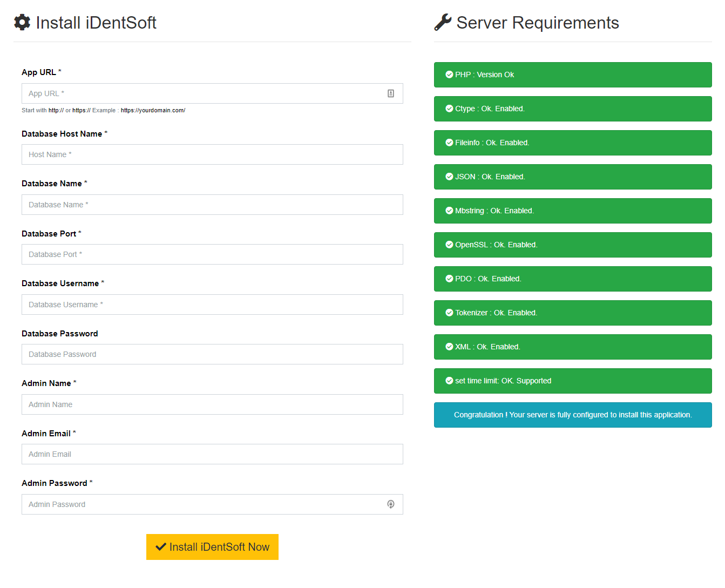725x588 pixels.
Task: Click the autofill icon in App URL field
Action: (x=391, y=93)
